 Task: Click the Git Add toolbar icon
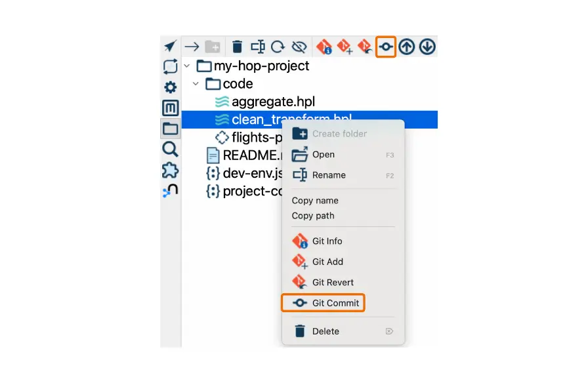point(345,47)
